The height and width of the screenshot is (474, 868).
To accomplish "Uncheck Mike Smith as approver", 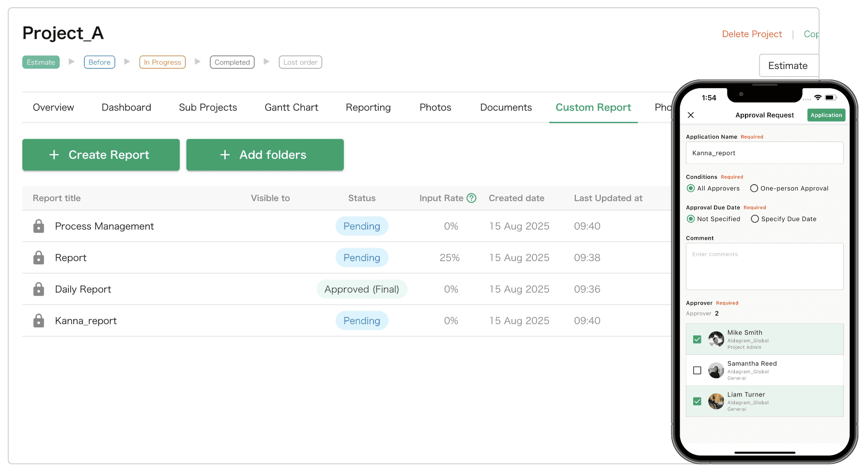I will tap(697, 339).
